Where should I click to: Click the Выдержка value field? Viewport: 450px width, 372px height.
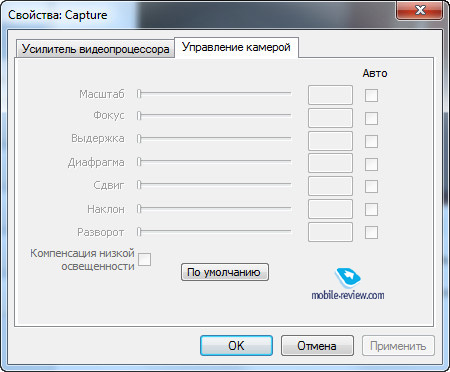(x=330, y=141)
